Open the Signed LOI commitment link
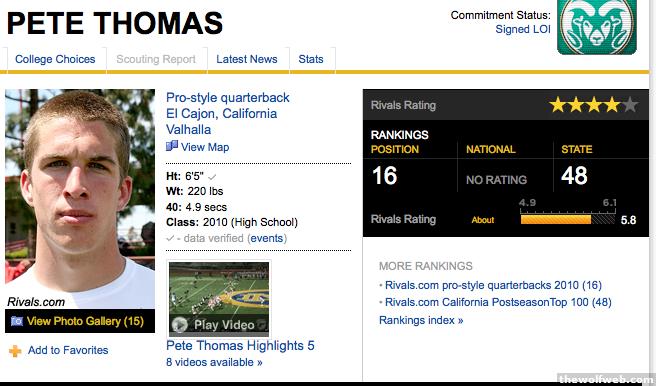 pos(523,29)
